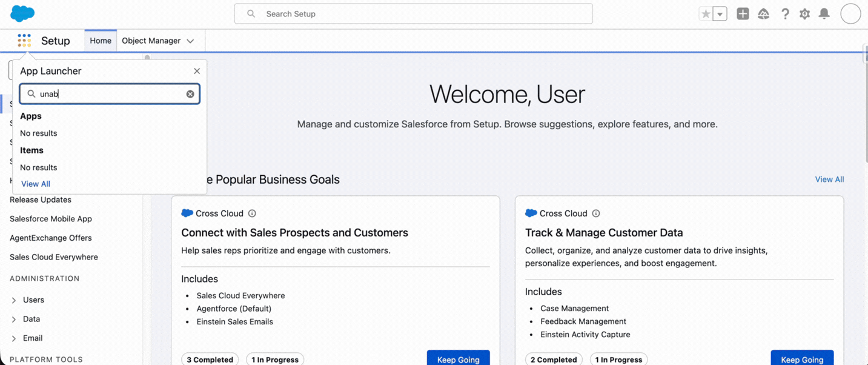Click the global actions plus icon
Viewport: 868px width, 365px height.
[743, 14]
